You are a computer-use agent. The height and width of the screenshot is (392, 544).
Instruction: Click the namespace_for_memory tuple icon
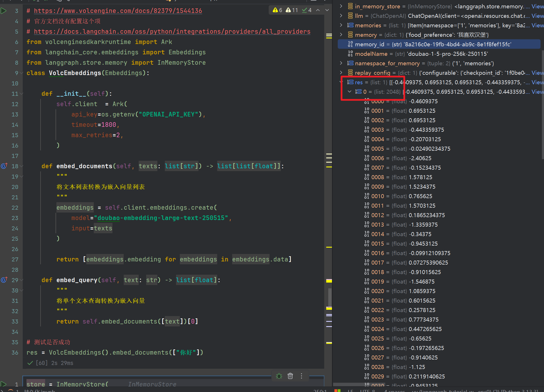[350, 63]
